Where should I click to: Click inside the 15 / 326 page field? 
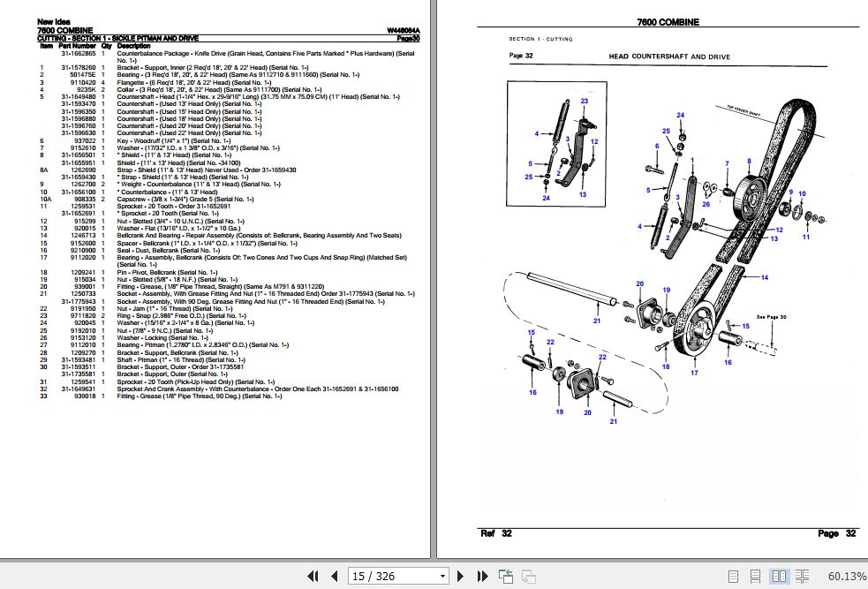(x=380, y=575)
